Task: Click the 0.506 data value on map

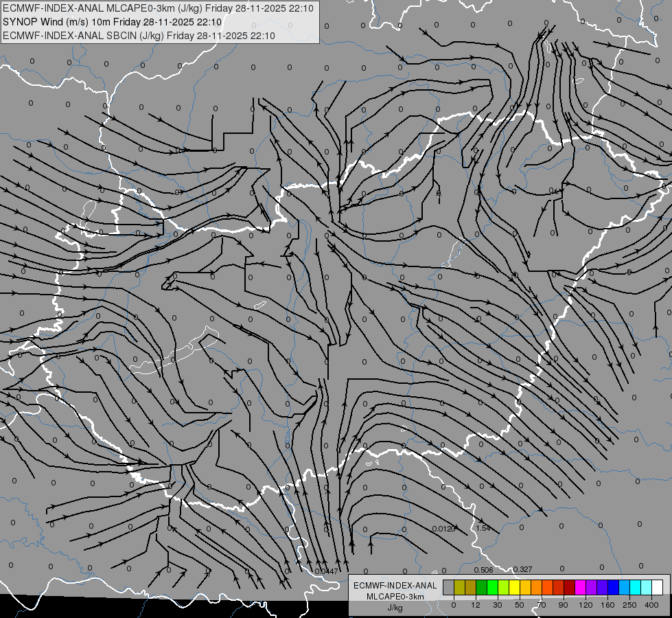Action: click(483, 570)
